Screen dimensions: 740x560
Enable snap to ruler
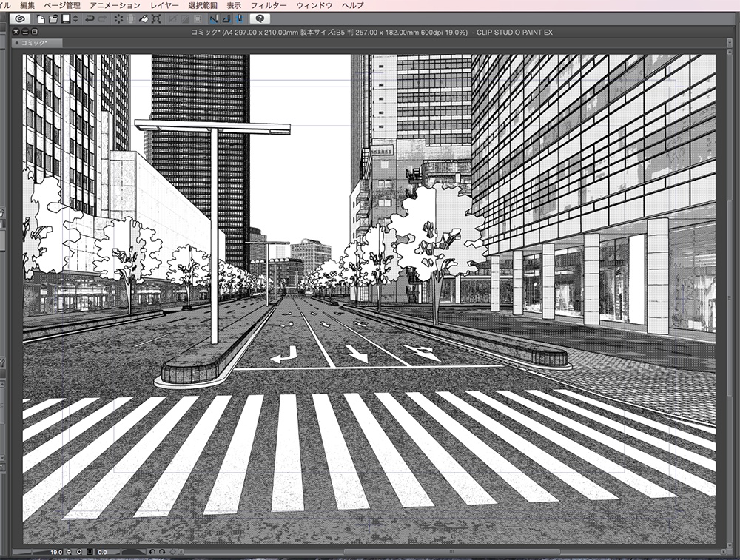pyautogui.click(x=212, y=20)
